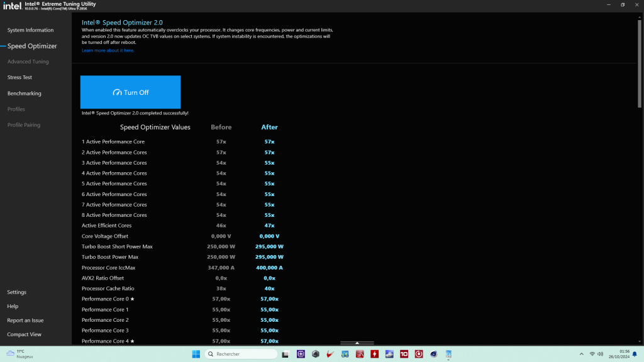This screenshot has width=644, height=362.
Task: Click the Active Efficient Cores row label
Action: click(106, 226)
